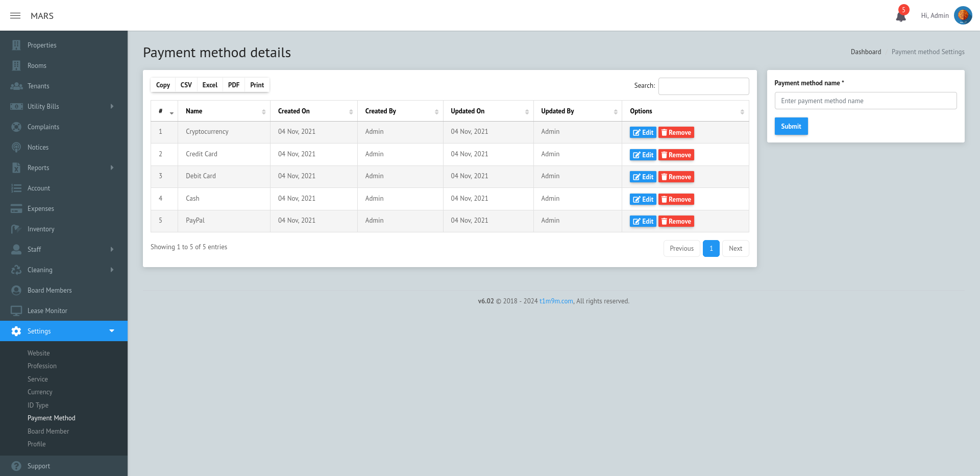Image resolution: width=980 pixels, height=476 pixels.
Task: Submit the new payment method name
Action: 791,126
